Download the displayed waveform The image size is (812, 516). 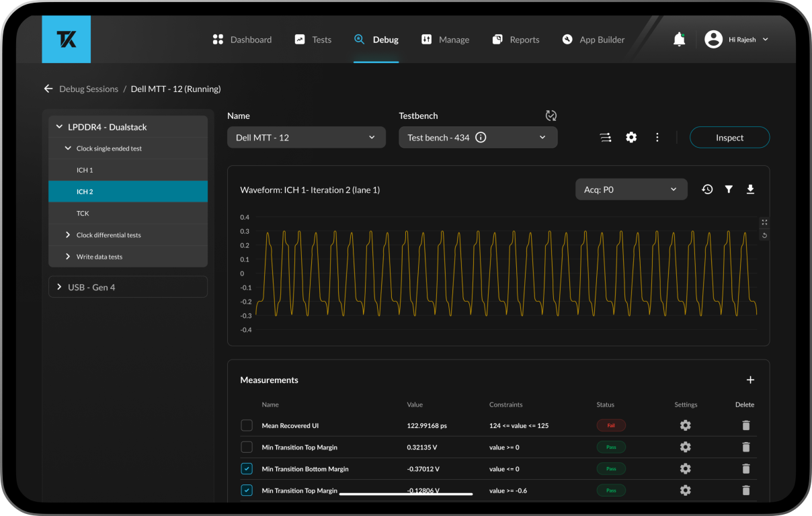pyautogui.click(x=750, y=189)
